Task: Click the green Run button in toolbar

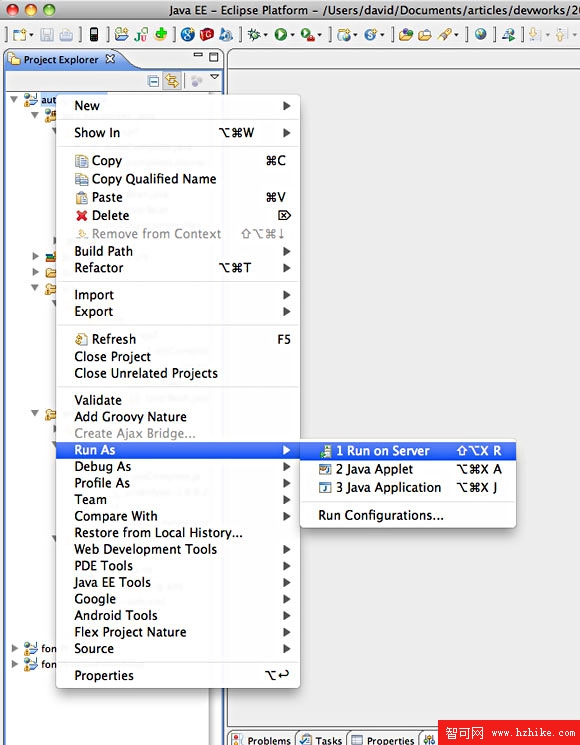Action: coord(281,35)
